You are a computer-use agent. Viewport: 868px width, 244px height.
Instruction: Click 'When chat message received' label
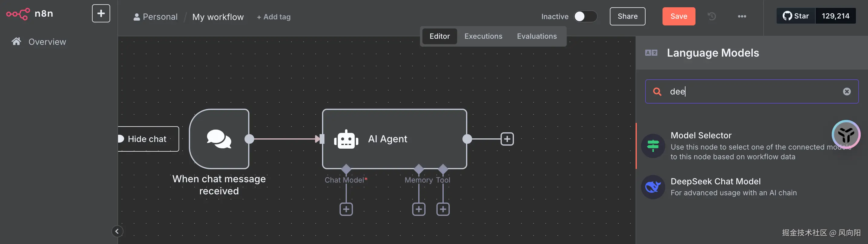[219, 185]
